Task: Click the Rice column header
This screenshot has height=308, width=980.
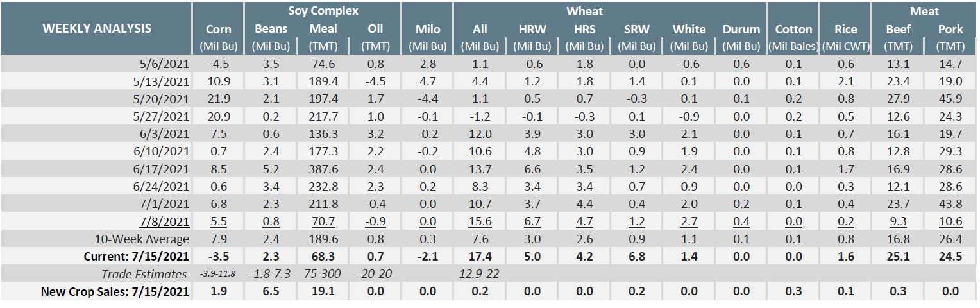Action: (x=845, y=30)
